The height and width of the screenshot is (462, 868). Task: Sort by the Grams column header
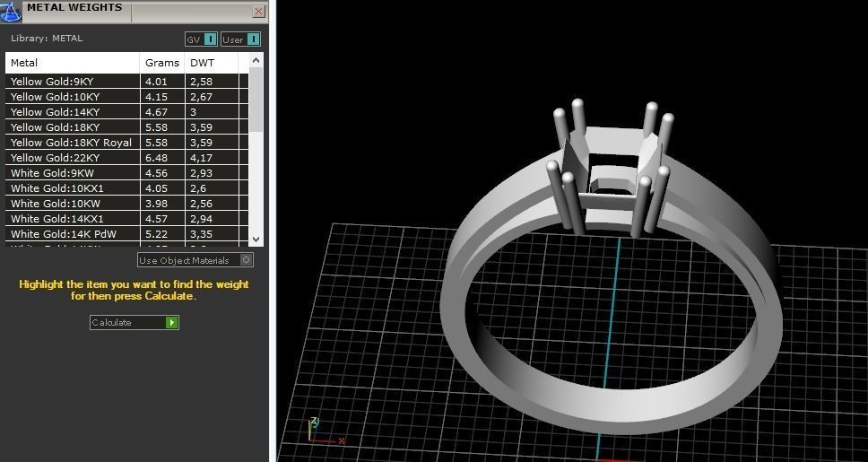[162, 63]
